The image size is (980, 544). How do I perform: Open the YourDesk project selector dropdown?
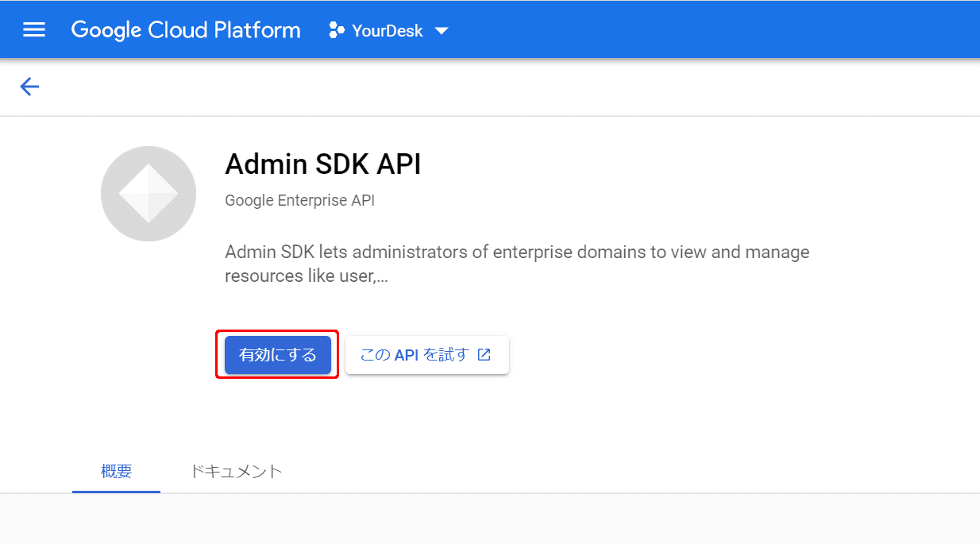[x=388, y=31]
